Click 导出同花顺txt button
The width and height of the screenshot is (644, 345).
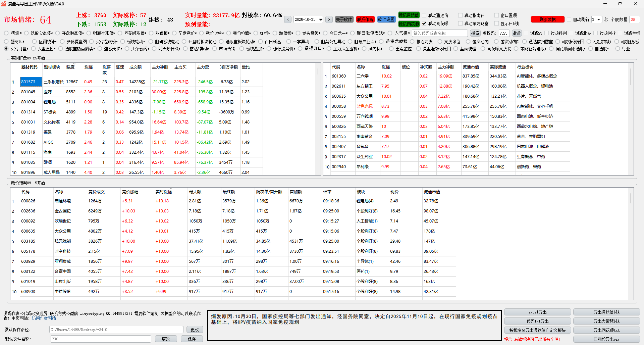click(x=607, y=330)
